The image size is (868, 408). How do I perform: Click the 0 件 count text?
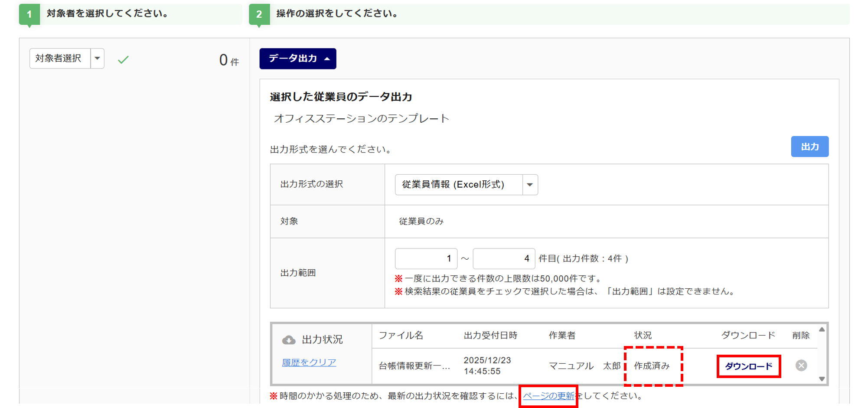(229, 60)
